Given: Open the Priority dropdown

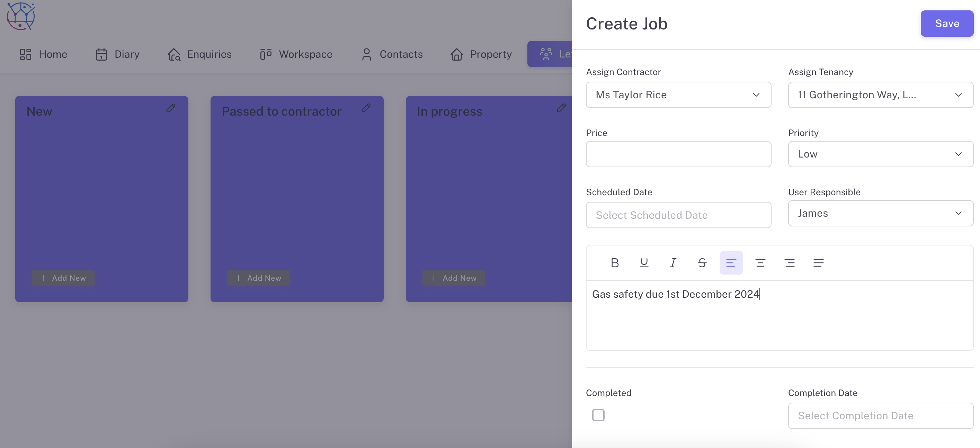Looking at the screenshot, I should [x=880, y=154].
